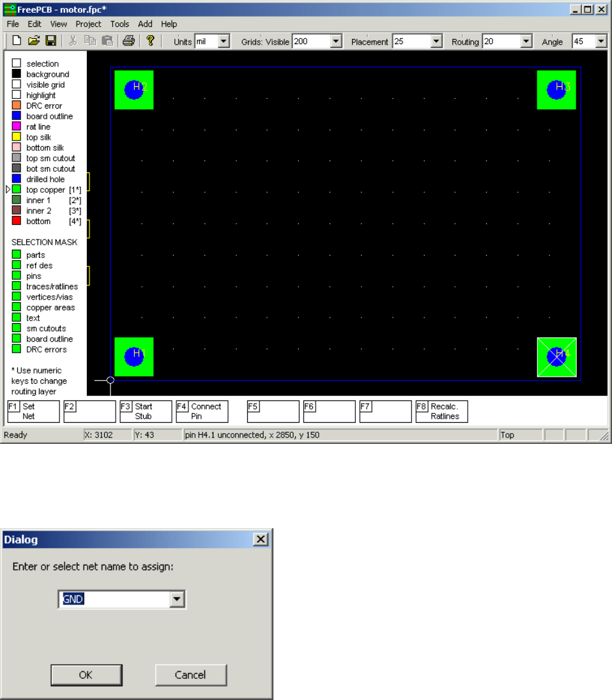Click the inner 1 layer swatch
This screenshot has width=612, height=700.
17,199
